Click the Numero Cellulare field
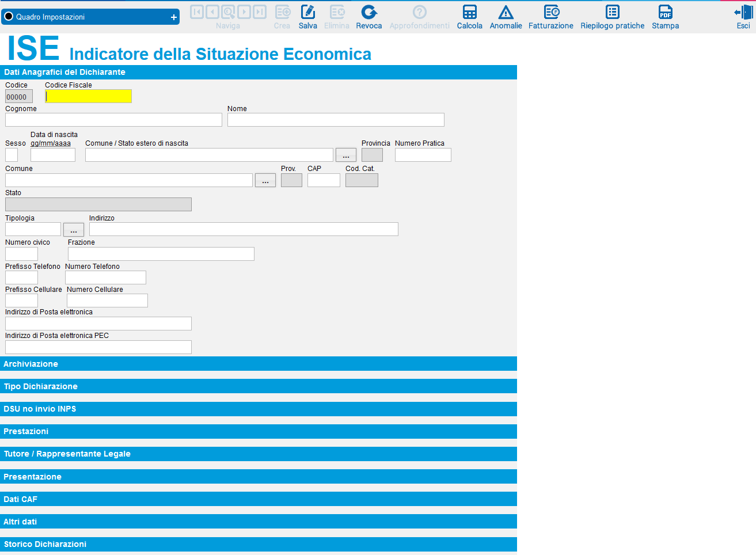The width and height of the screenshot is (756, 555). tap(107, 301)
